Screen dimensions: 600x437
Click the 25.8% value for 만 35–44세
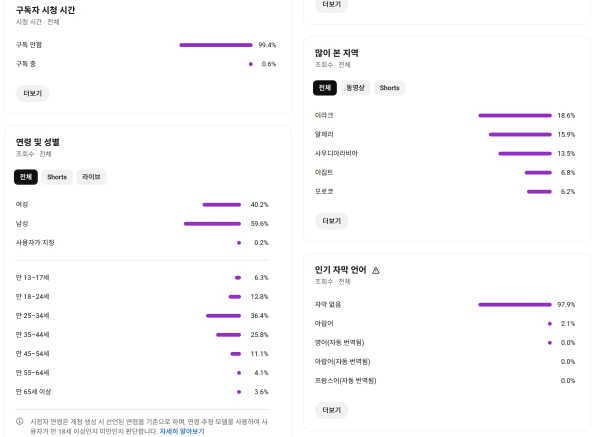point(259,334)
